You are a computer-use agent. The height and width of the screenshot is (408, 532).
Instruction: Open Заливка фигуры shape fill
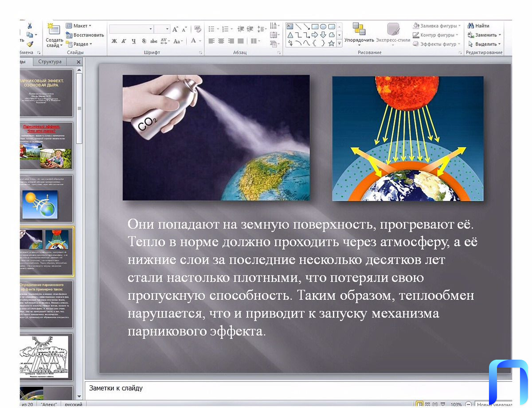(x=437, y=26)
